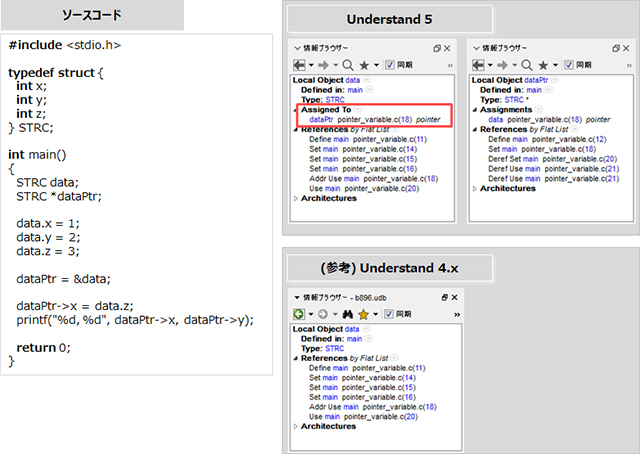The height and width of the screenshot is (454, 640).
Task: Click Set main line 18 in dataPtr panel
Action: [542, 149]
